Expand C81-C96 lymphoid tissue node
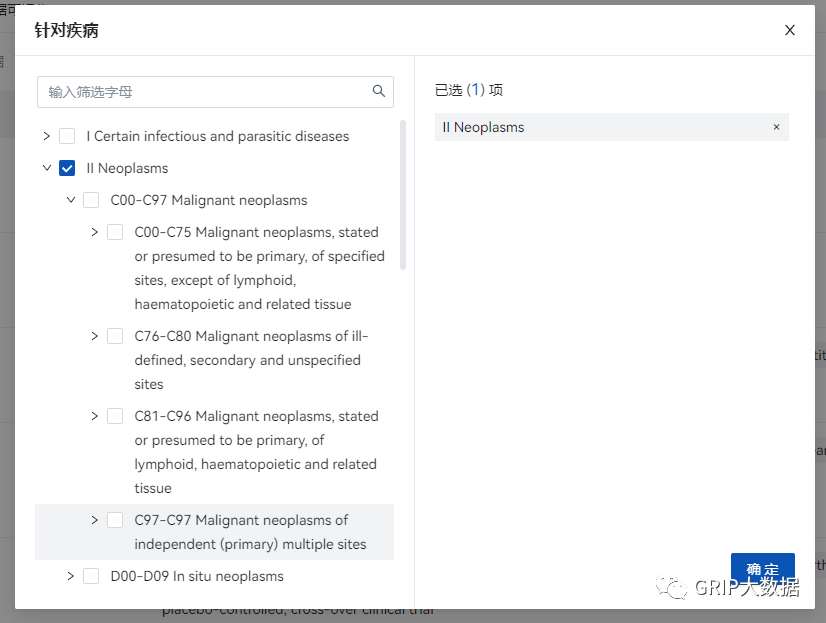This screenshot has width=826, height=623. (95, 416)
